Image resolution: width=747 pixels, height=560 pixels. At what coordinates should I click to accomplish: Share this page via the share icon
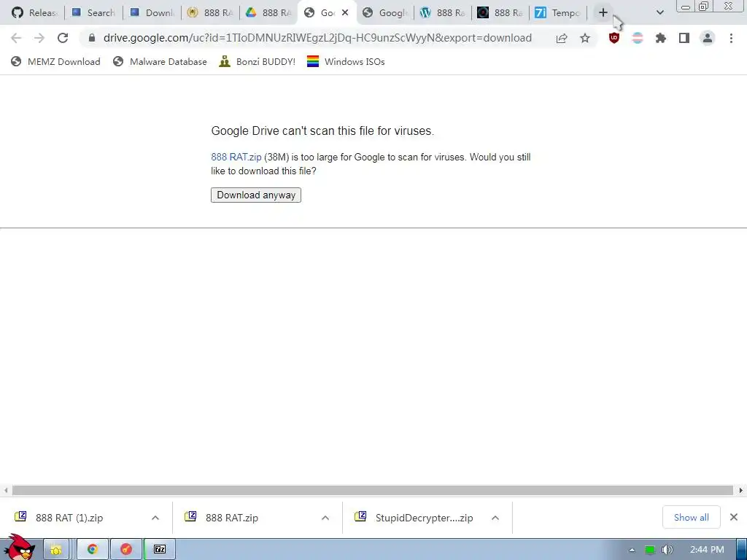pyautogui.click(x=562, y=38)
